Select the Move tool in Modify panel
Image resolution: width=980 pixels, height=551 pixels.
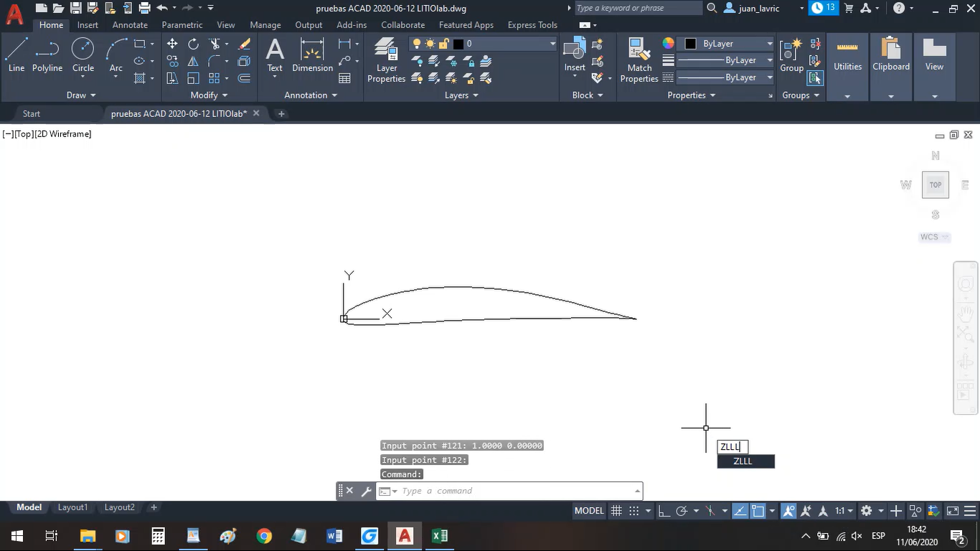[172, 44]
